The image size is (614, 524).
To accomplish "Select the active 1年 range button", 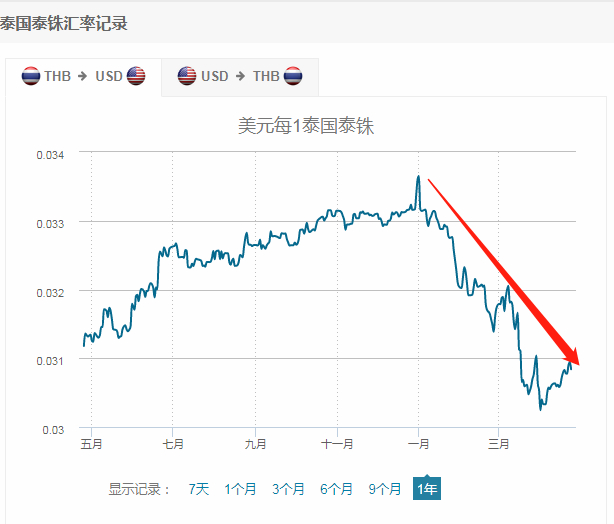I will pyautogui.click(x=427, y=489).
